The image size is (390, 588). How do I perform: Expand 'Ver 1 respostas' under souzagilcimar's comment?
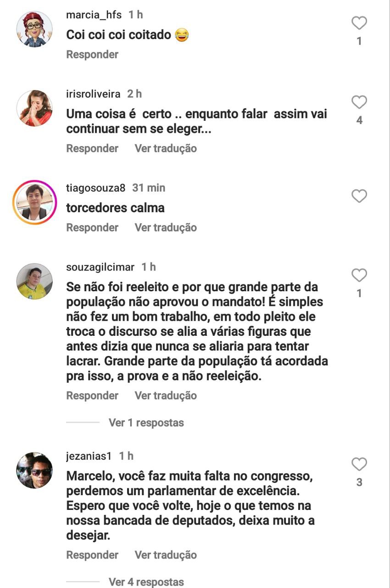(146, 423)
